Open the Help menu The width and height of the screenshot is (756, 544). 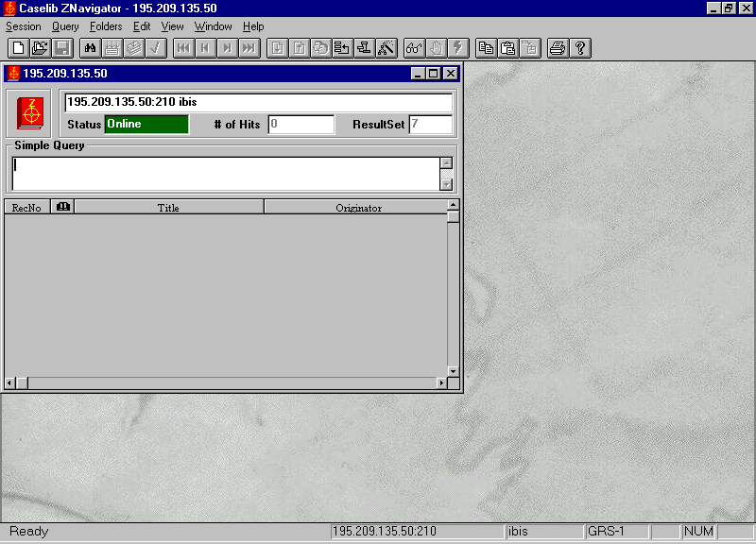coord(253,26)
